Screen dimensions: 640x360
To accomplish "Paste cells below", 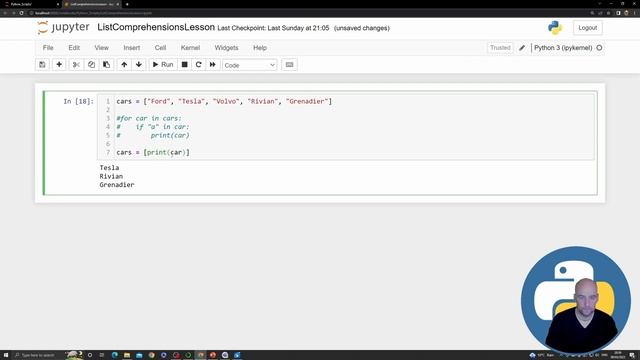I will [106, 64].
